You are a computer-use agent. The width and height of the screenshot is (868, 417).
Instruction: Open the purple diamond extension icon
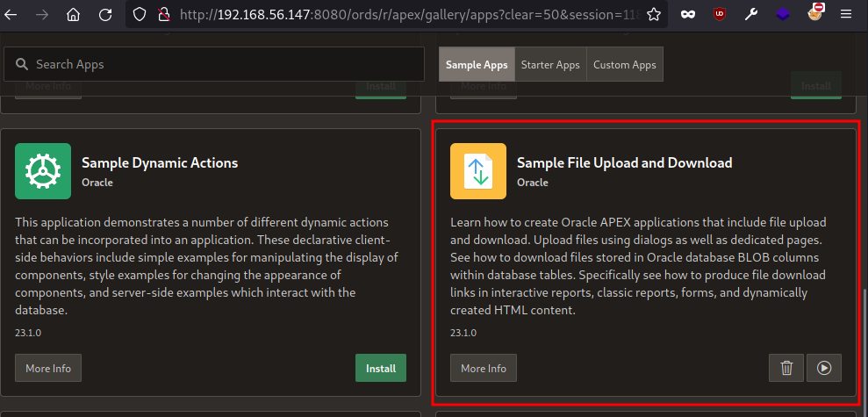point(783,14)
